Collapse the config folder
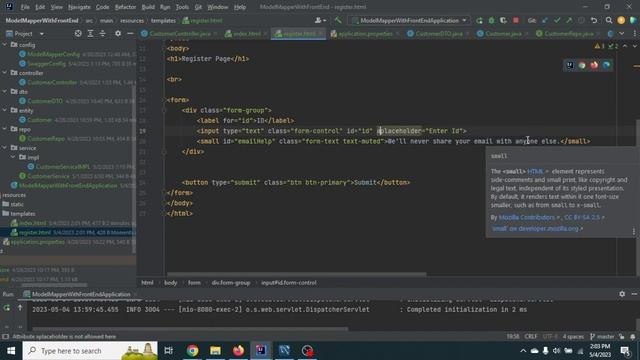The image size is (640, 360). click(x=4, y=44)
